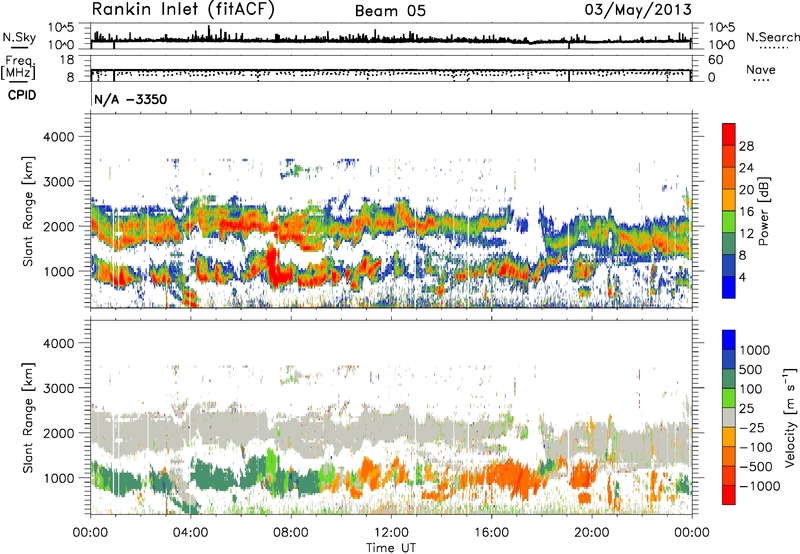Click the dark green segment of Velocity colorbar
Screen dimensions: 800x554
tap(729, 379)
